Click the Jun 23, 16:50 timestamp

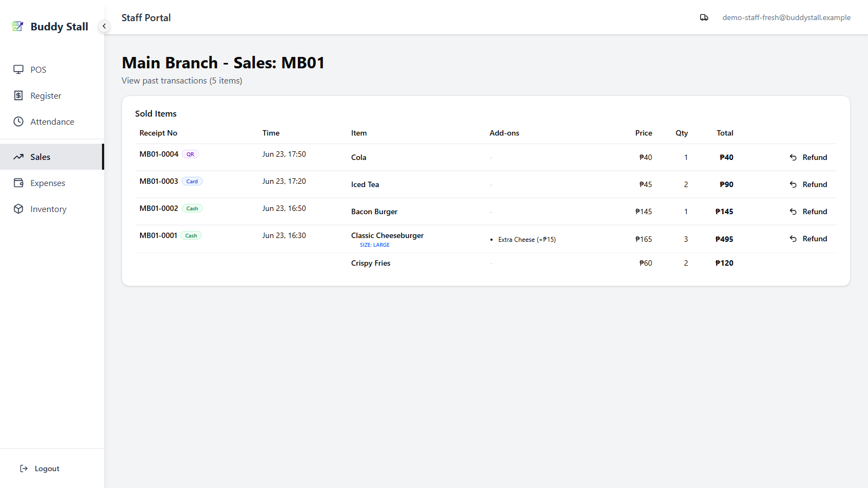click(284, 208)
